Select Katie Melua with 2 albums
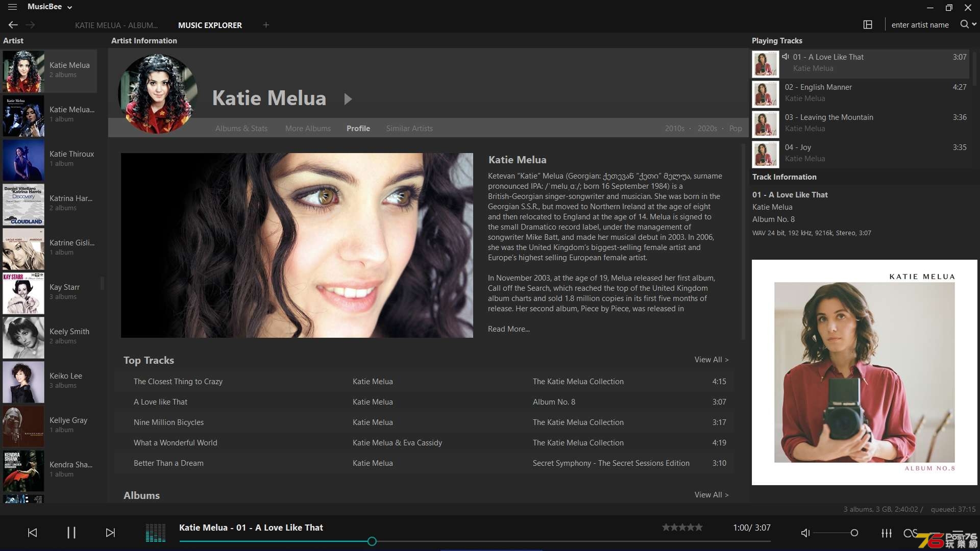 [50, 71]
